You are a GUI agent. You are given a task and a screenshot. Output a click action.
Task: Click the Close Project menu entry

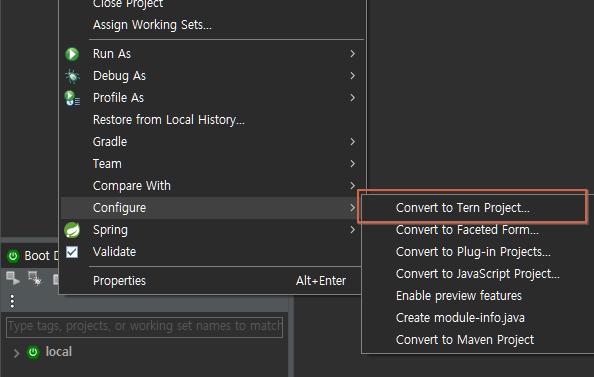pyautogui.click(x=128, y=4)
